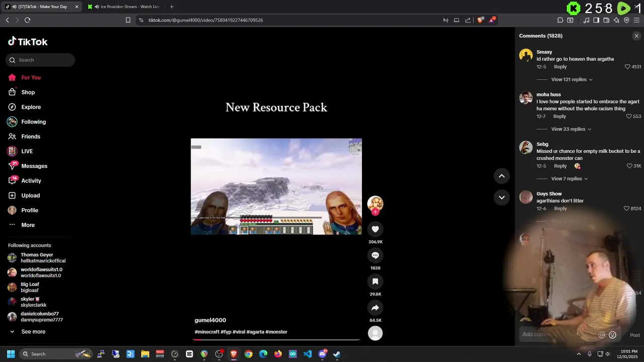Reply to Sreaxy's comment

(x=560, y=67)
